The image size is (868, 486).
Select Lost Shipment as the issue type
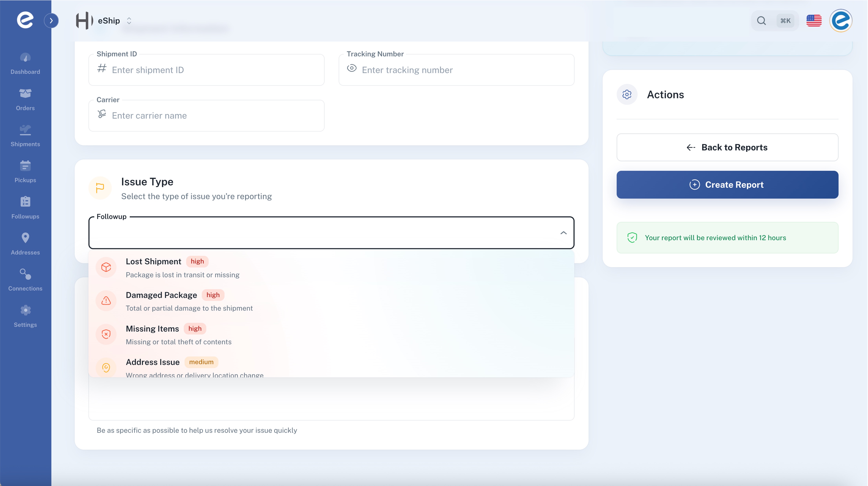[x=182, y=267]
